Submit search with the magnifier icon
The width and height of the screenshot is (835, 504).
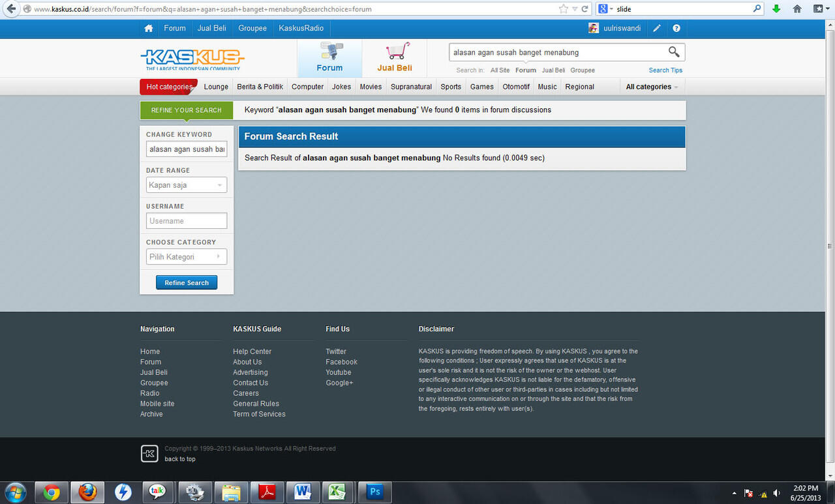(674, 52)
